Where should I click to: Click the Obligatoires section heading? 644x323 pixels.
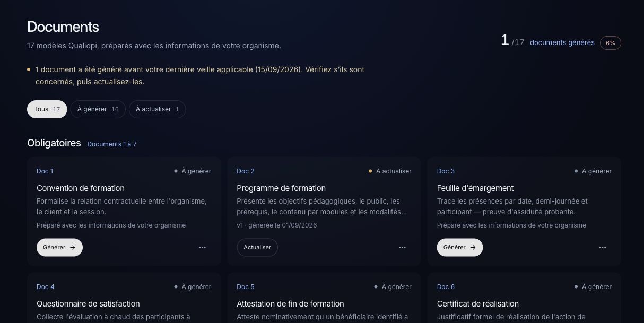point(54,143)
